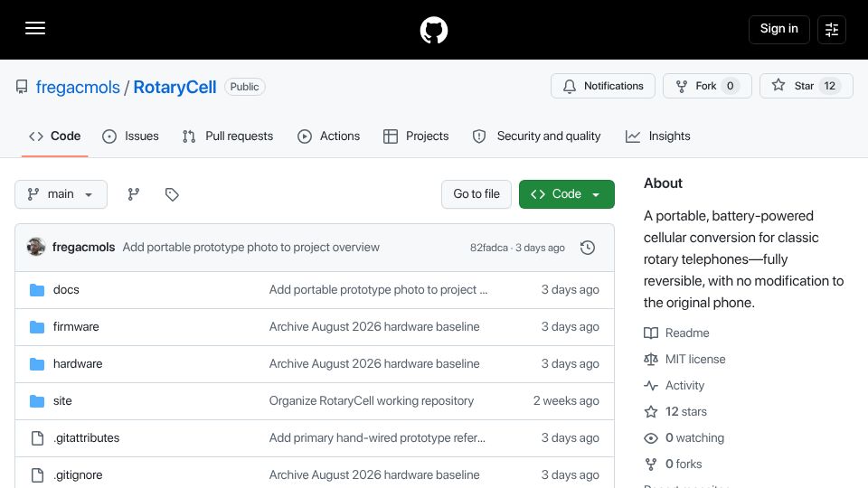This screenshot has width=868, height=488.
Task: Click the Go to file button
Action: click(x=476, y=194)
